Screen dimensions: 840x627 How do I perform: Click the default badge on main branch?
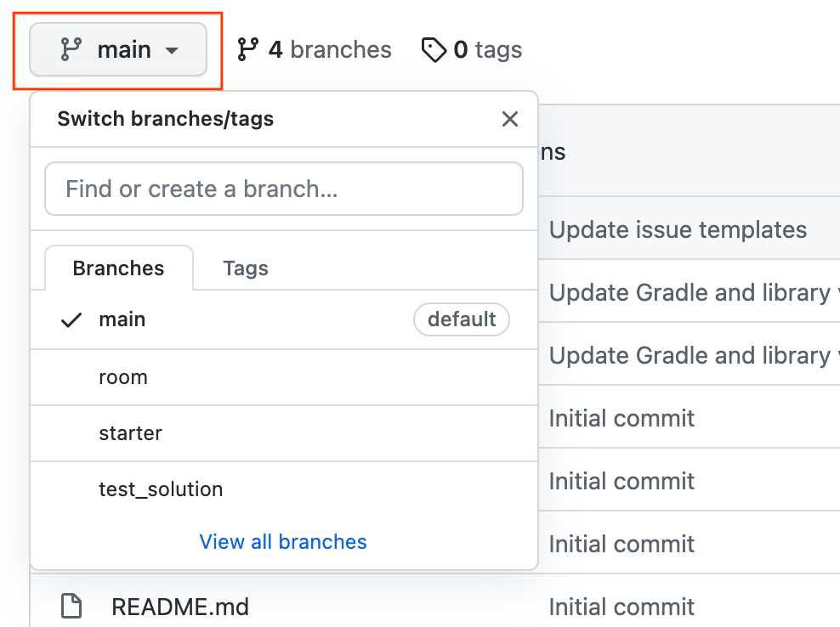pos(461,320)
